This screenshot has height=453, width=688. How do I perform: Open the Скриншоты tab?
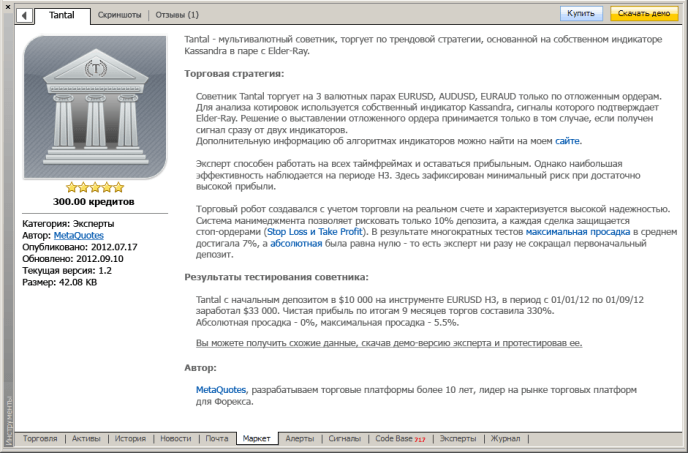click(119, 15)
